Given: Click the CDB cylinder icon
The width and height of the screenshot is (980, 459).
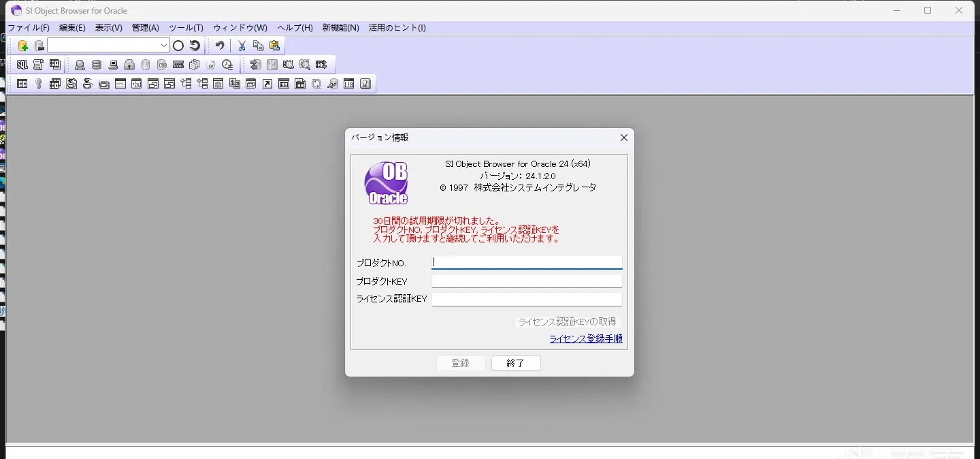Looking at the screenshot, I should [x=162, y=65].
